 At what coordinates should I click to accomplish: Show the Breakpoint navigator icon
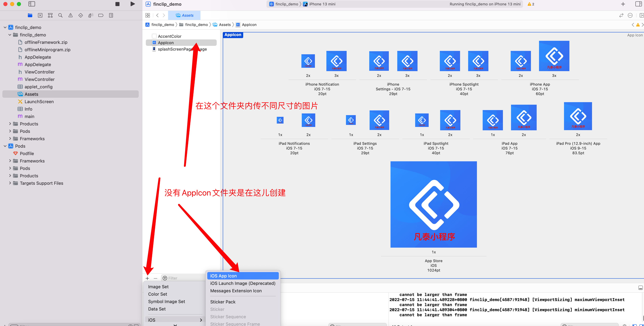101,16
